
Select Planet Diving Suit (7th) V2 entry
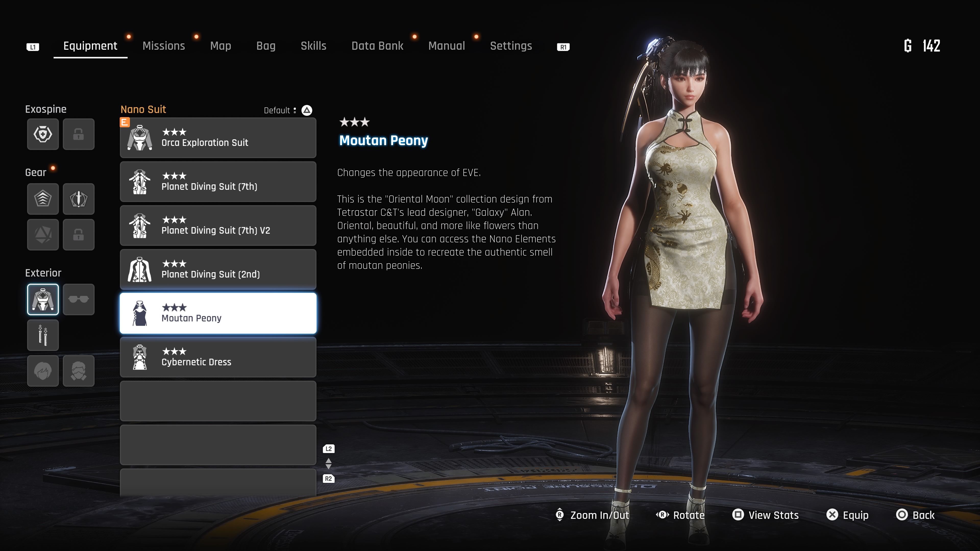point(218,226)
